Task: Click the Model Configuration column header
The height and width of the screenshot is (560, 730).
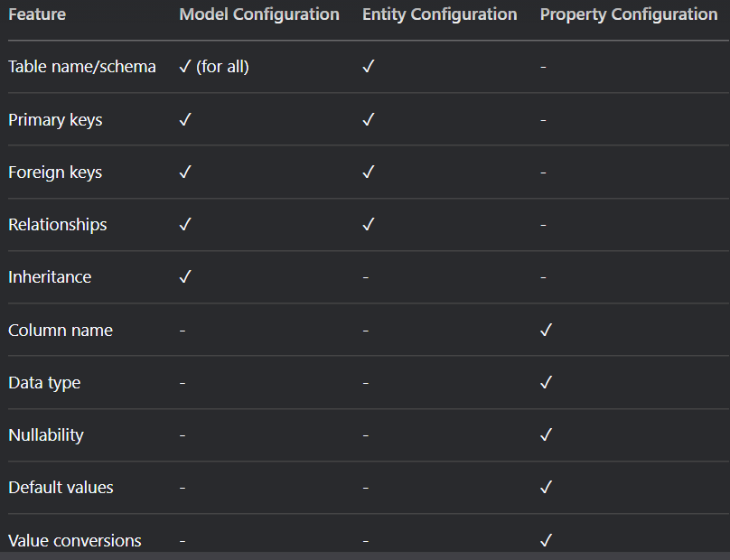Action: point(259,14)
